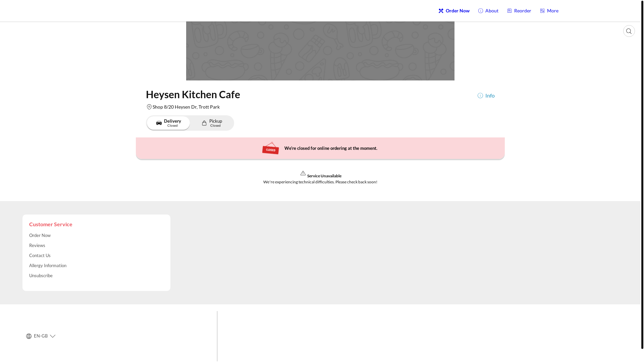Viewport: 644px width, 362px height.
Task: Click the map pin address icon
Action: tap(149, 107)
